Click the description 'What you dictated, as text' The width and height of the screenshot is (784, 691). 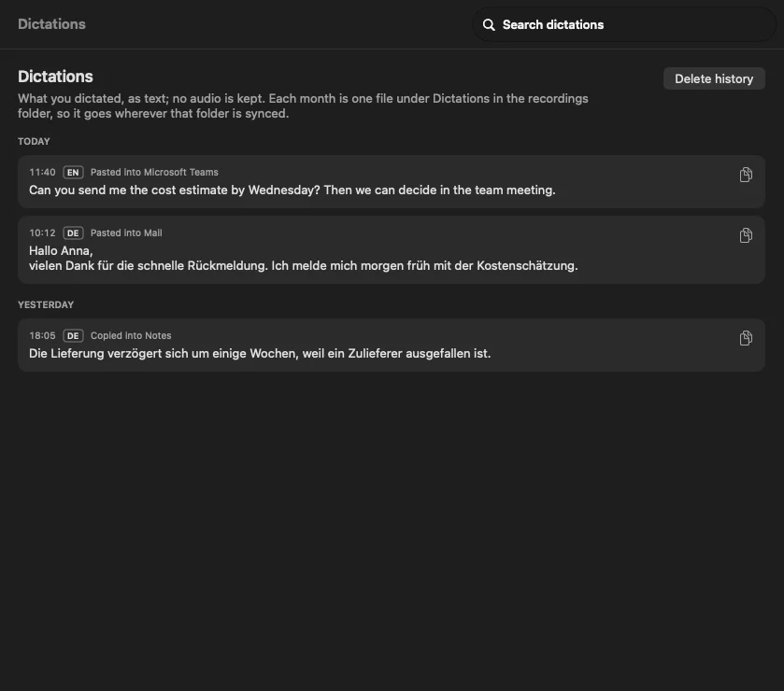point(303,106)
